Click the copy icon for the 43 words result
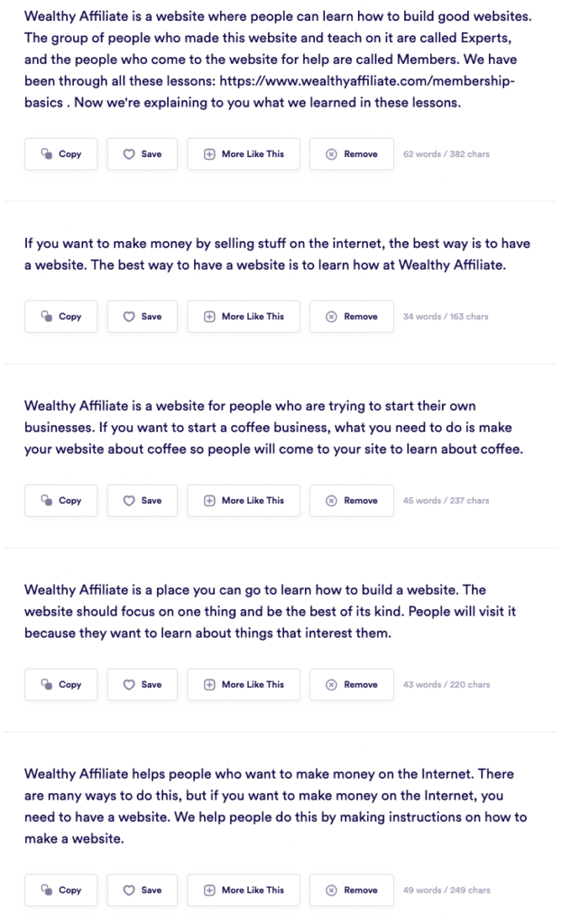The width and height of the screenshot is (562, 924). click(x=47, y=684)
